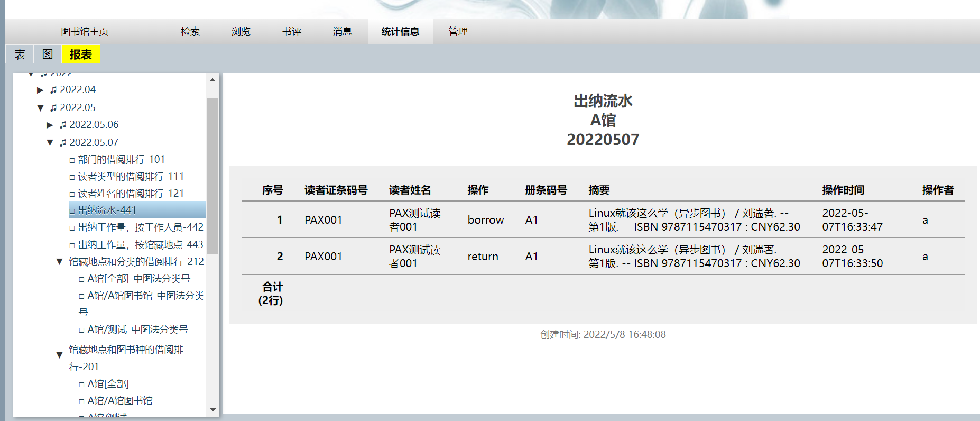Open the 管理 menu item

point(458,32)
